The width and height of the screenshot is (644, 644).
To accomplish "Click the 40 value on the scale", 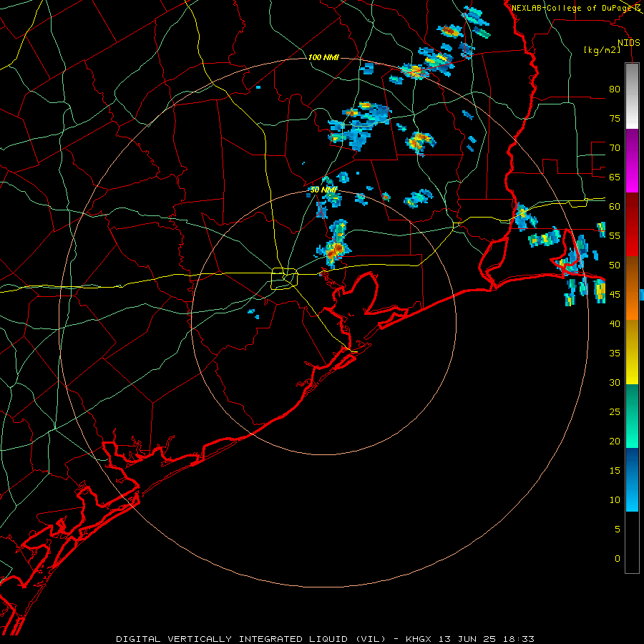I will [615, 323].
